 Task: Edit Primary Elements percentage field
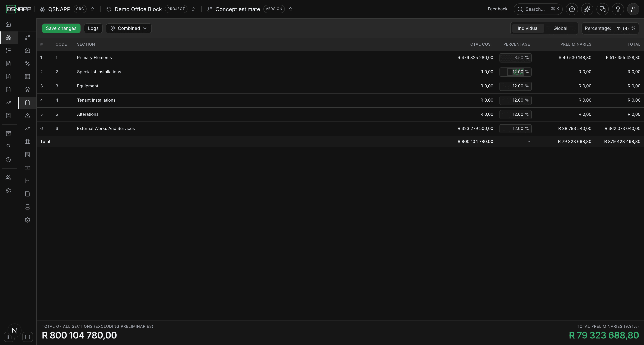click(x=516, y=58)
